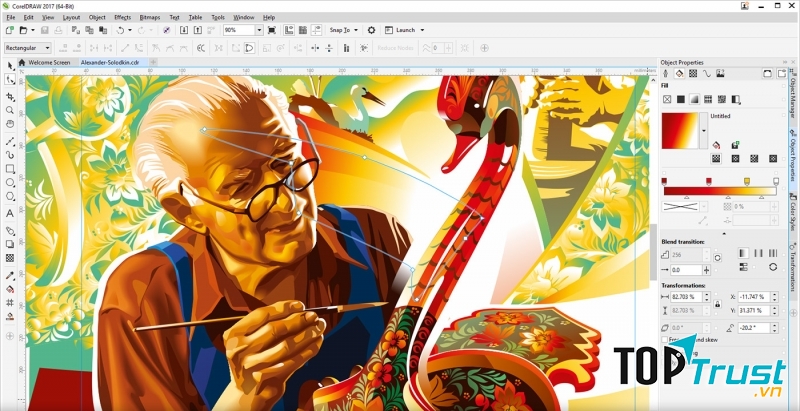
Task: Select the Artistic Media tool
Action: 10,155
